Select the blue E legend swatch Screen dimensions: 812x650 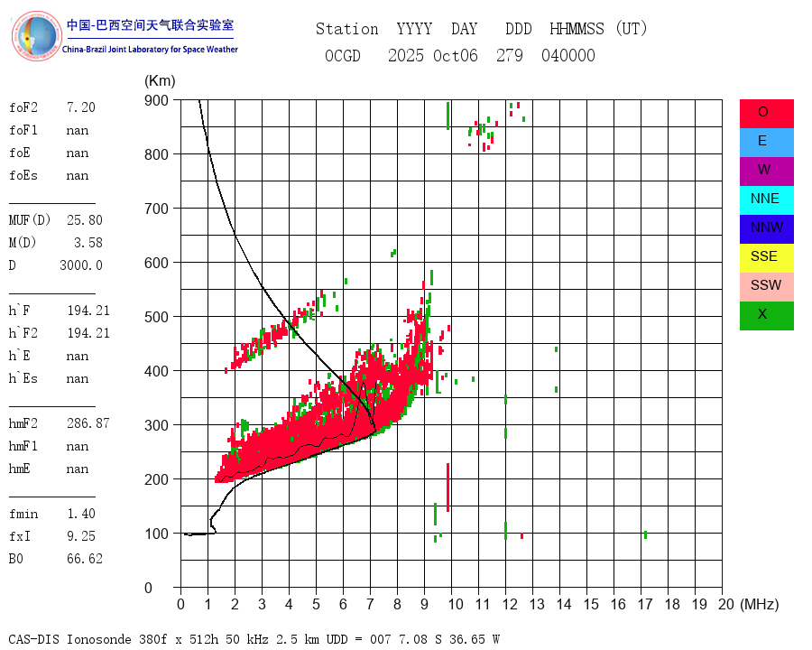pos(766,143)
